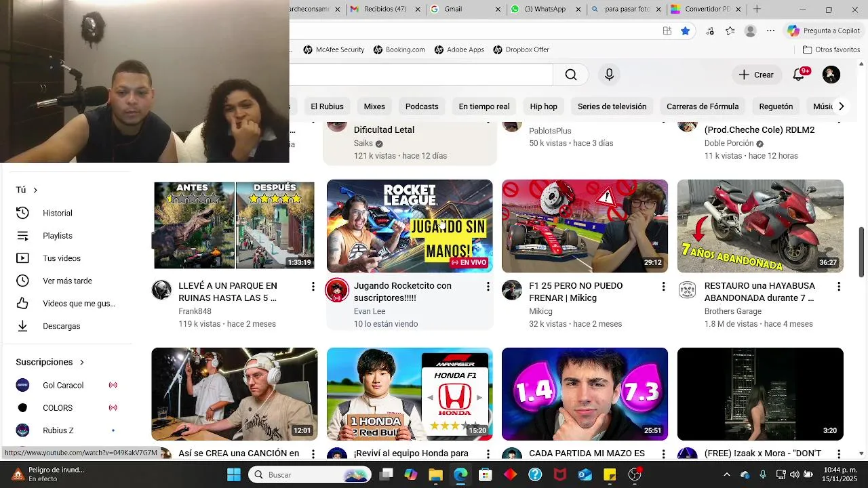
Task: Select the Mixes filter chip
Action: pos(374,106)
